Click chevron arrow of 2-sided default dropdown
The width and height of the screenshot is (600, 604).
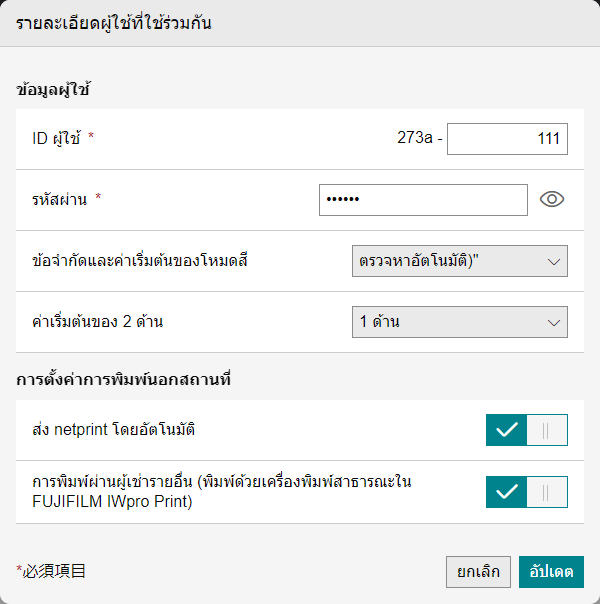point(553,323)
